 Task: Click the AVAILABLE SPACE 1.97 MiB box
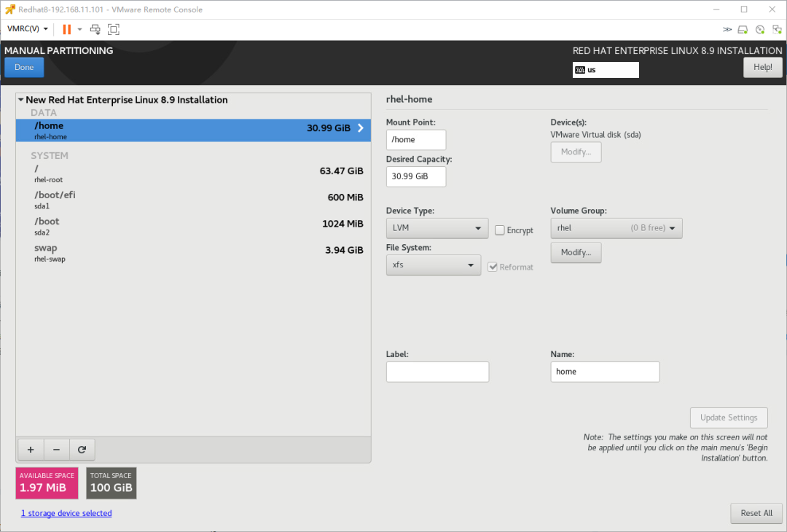pyautogui.click(x=47, y=483)
